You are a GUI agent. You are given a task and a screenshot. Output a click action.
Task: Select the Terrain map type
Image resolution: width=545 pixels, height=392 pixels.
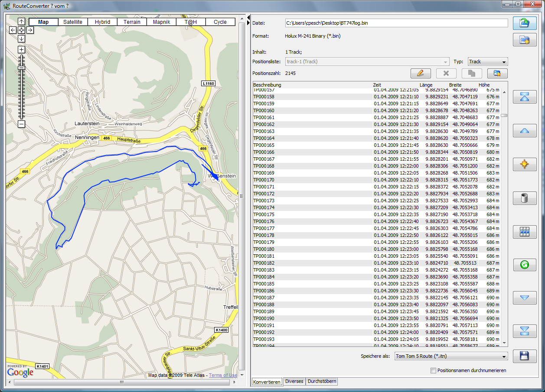(132, 22)
